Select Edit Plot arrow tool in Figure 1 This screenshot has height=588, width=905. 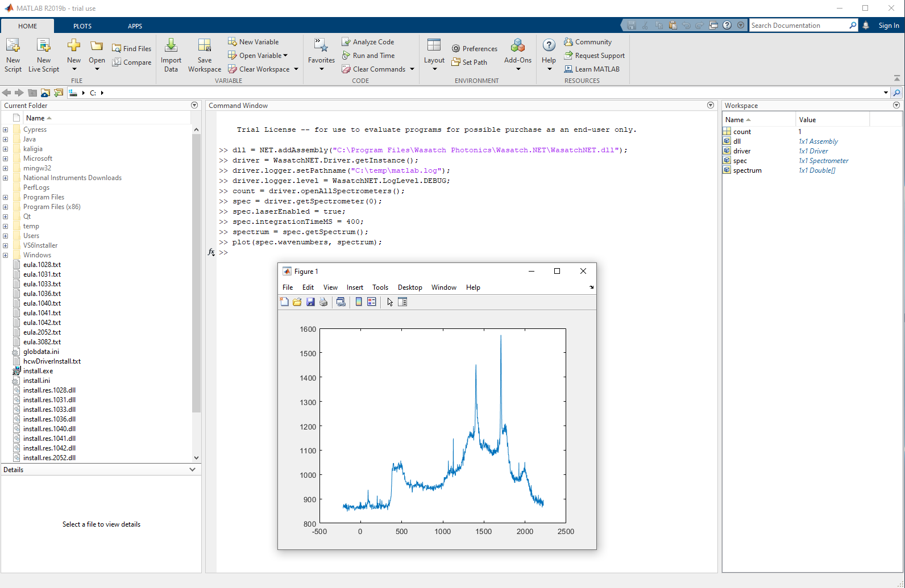390,302
